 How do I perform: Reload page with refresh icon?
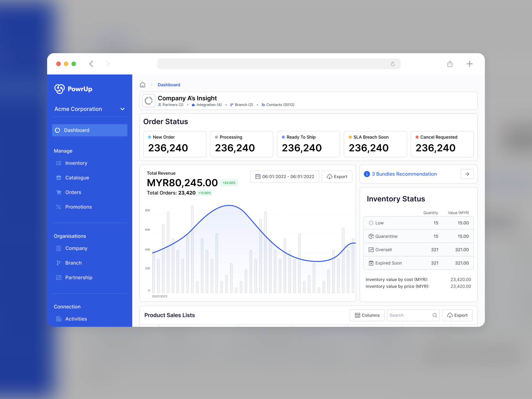click(x=393, y=64)
